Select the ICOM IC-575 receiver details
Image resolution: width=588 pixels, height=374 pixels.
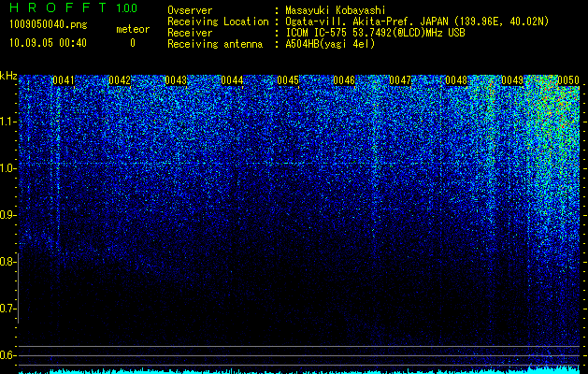tap(375, 33)
